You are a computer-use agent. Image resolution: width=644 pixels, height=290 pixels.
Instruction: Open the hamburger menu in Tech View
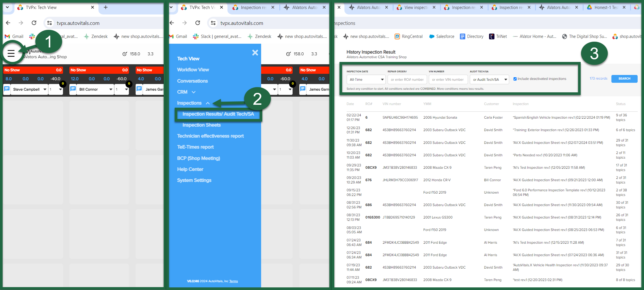[11, 53]
